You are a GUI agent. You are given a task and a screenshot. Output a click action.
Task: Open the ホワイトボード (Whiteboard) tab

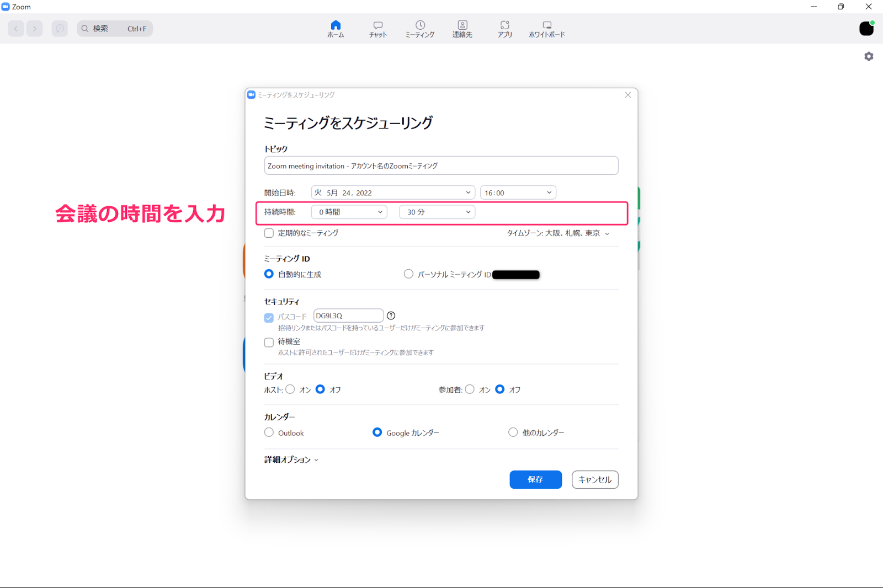[547, 29]
